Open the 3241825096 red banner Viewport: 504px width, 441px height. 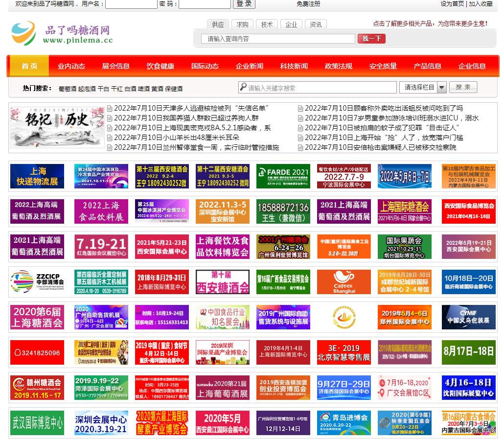click(x=37, y=352)
